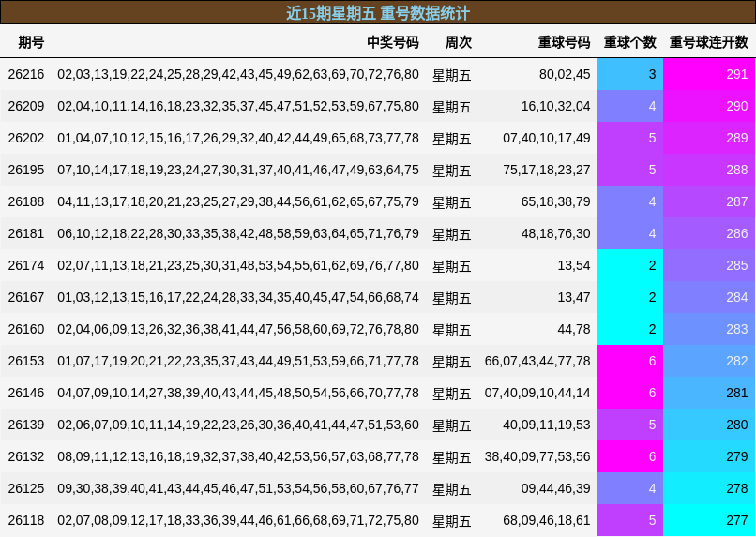Select the 中奖号码 column header
Viewport: 756px width, 537px height.
pyautogui.click(x=392, y=42)
